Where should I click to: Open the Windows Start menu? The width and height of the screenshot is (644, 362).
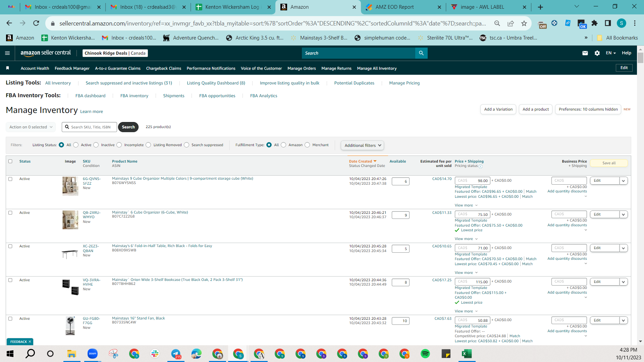point(10,354)
